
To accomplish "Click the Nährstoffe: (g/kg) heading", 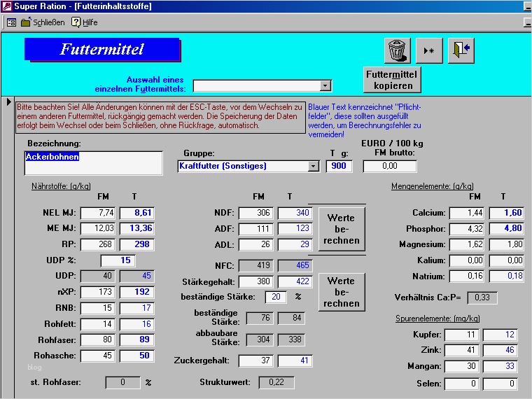I will [61, 186].
